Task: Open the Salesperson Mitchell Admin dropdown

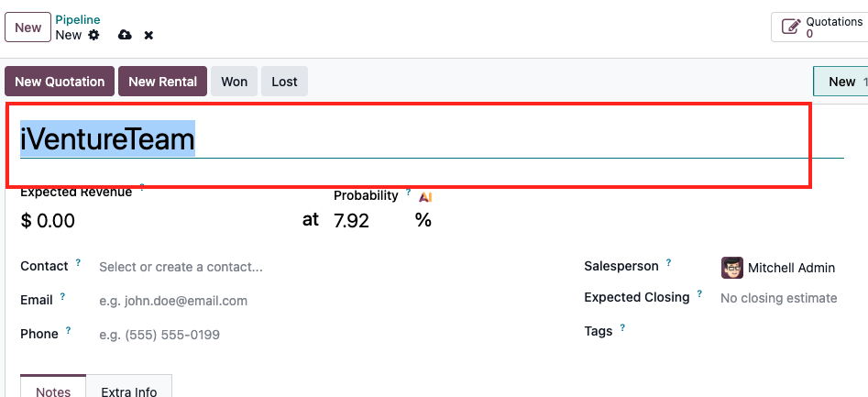Action: click(792, 268)
